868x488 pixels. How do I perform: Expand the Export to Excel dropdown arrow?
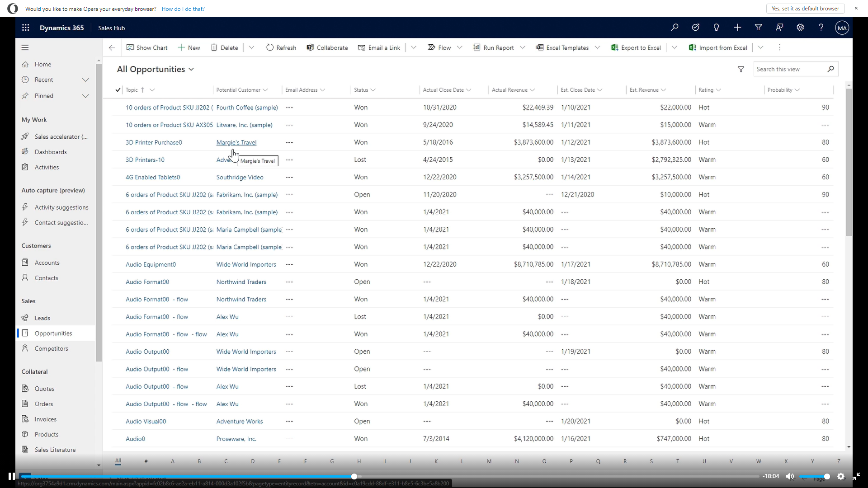[675, 47]
